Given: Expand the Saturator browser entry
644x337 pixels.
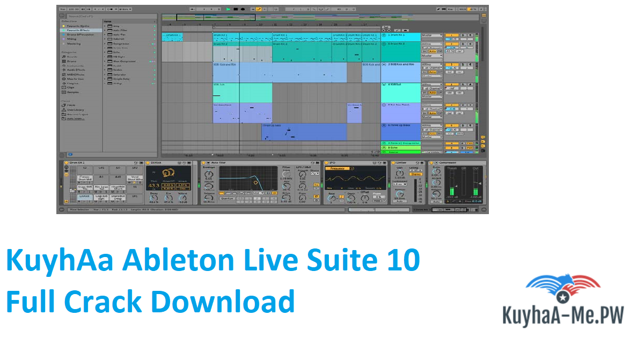Looking at the screenshot, I should pos(105,74).
